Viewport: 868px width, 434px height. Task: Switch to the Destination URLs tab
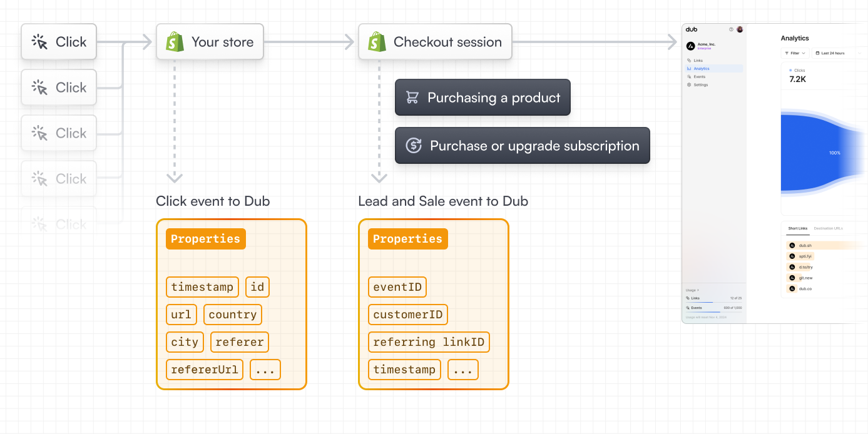point(829,228)
